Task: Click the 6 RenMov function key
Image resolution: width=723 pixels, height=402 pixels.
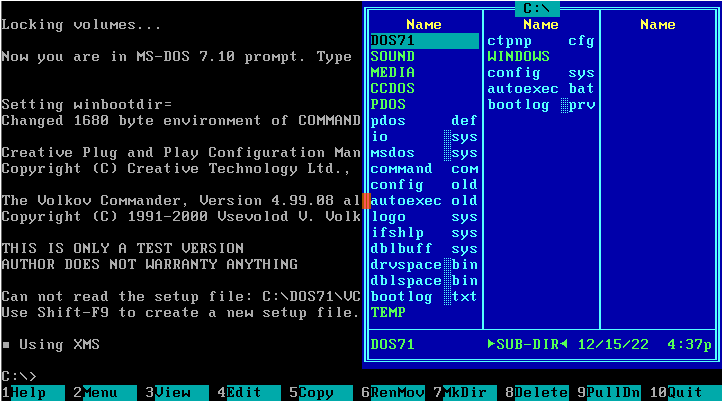Action: coord(393,393)
